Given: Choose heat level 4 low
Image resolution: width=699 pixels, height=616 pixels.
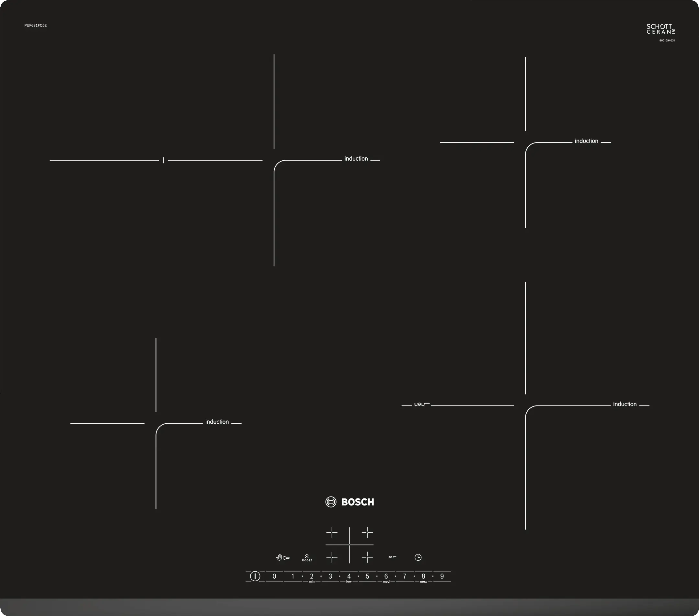Looking at the screenshot, I should coord(349,577).
